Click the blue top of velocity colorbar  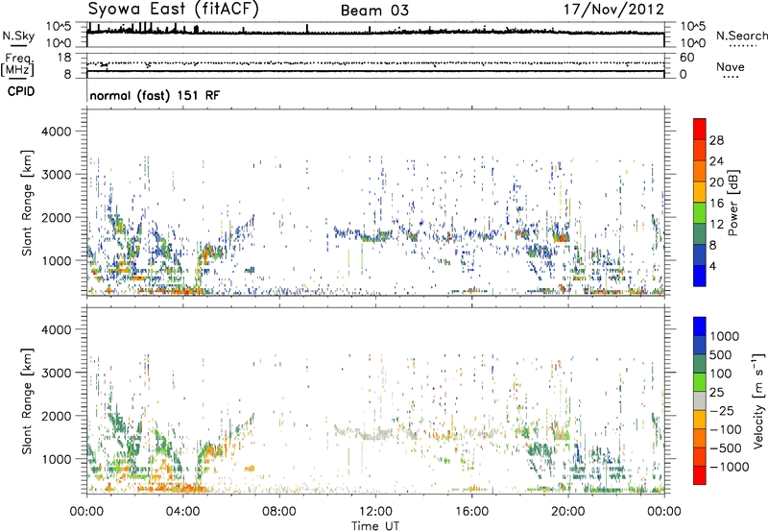coord(700,326)
